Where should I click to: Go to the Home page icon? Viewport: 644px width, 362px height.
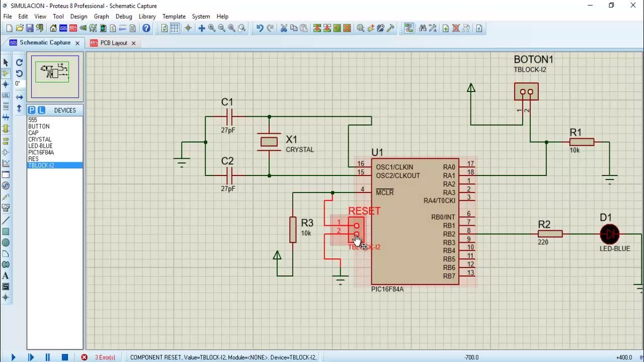click(53, 28)
